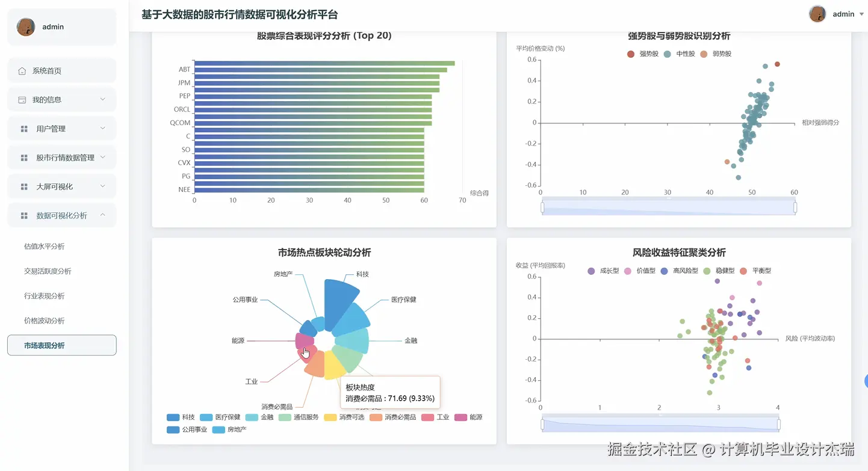Toggle the 能源 pie legend entry
Viewport: 868px width, 471px height.
point(468,417)
